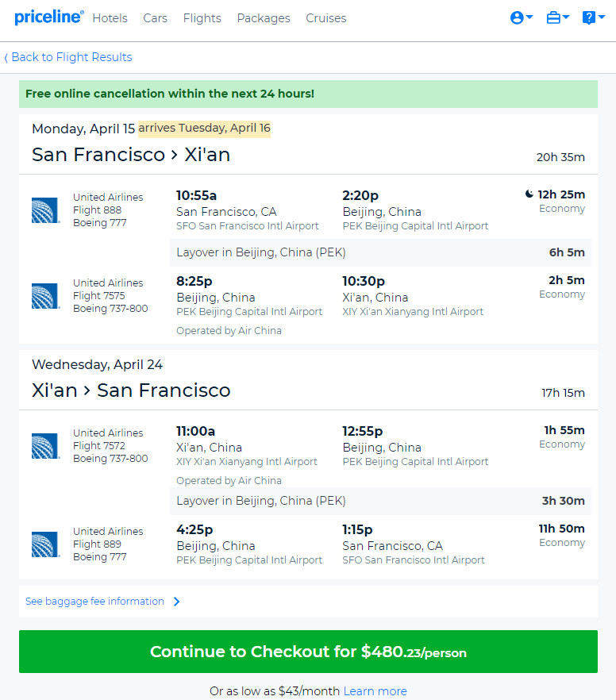
Task: Go to the Cars section
Action: 155,18
